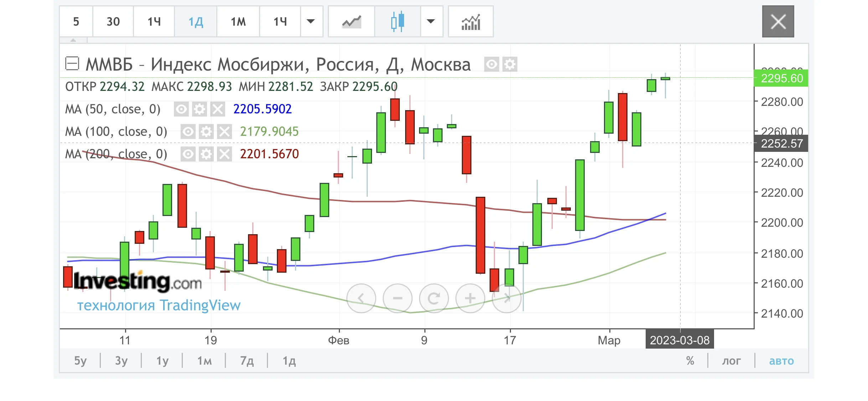Remove the MA 100 indicator

click(224, 132)
